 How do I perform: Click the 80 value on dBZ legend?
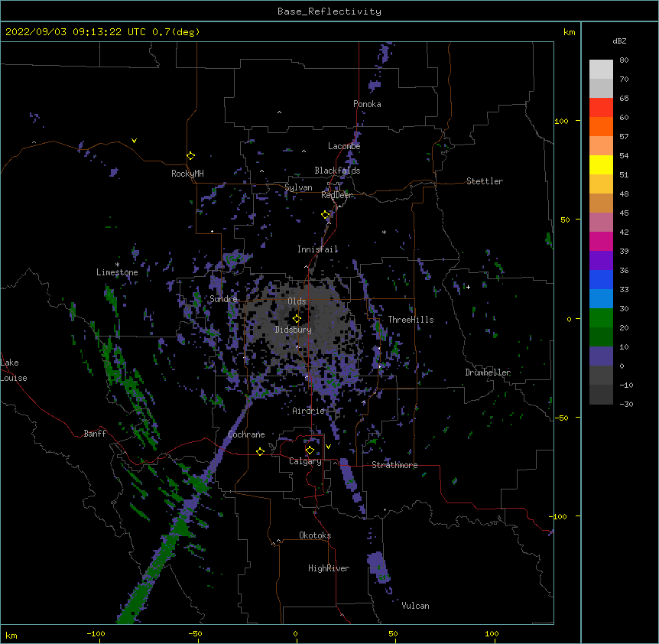[x=624, y=60]
